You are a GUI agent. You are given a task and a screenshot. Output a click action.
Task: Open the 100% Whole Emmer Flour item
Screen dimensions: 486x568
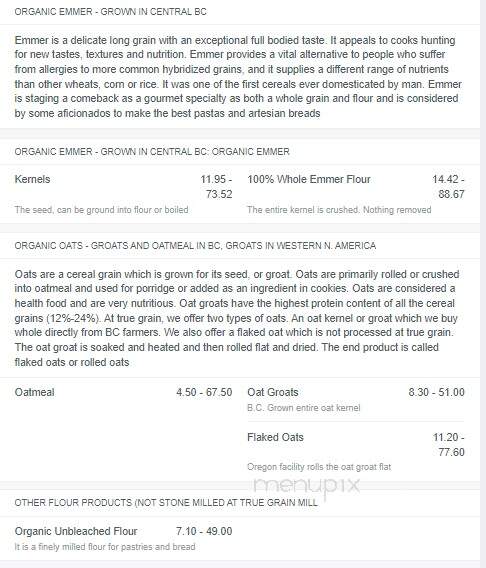[x=309, y=179]
